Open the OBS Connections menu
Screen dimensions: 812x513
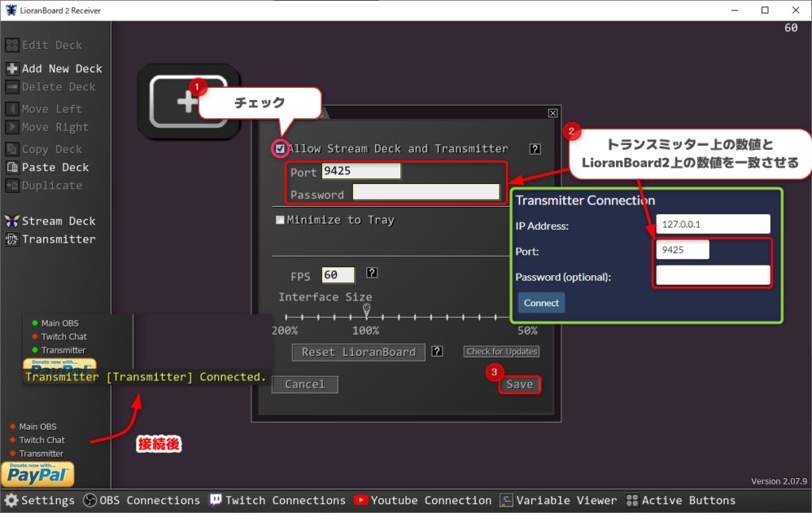pos(142,500)
